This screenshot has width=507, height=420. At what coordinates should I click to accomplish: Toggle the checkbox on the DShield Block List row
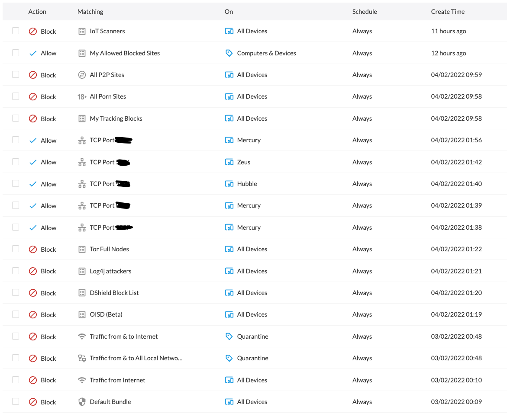tap(16, 292)
